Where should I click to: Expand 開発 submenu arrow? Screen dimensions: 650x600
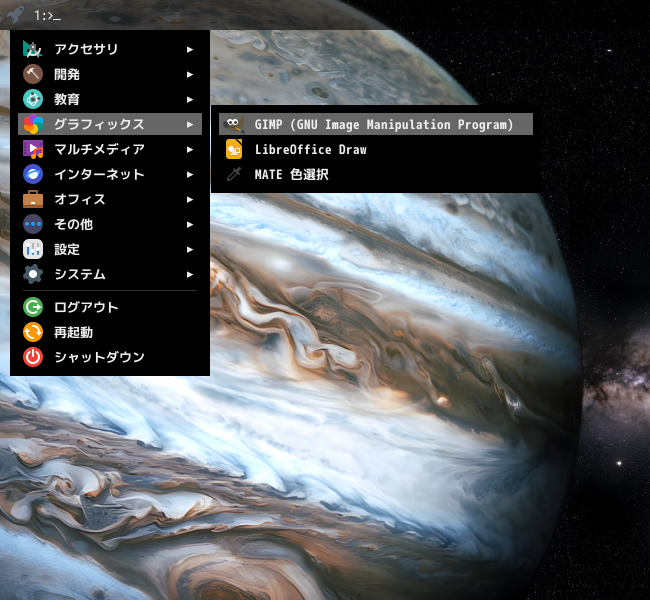pos(190,74)
